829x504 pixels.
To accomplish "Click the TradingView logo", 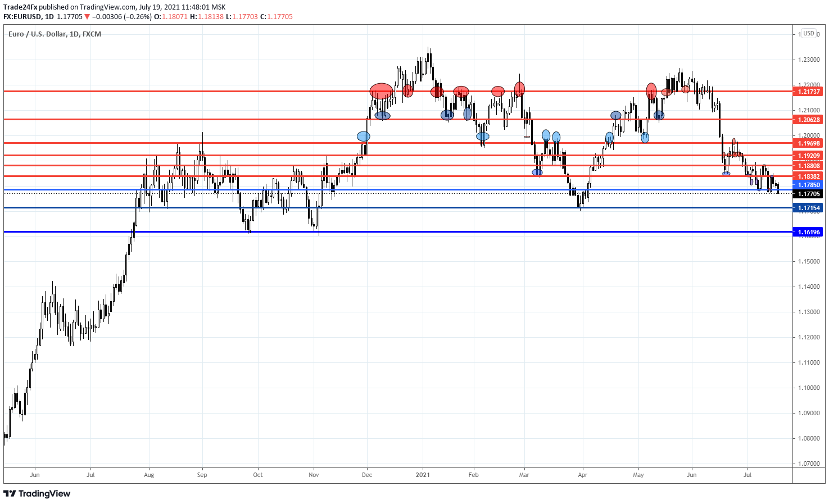I will coord(37,494).
